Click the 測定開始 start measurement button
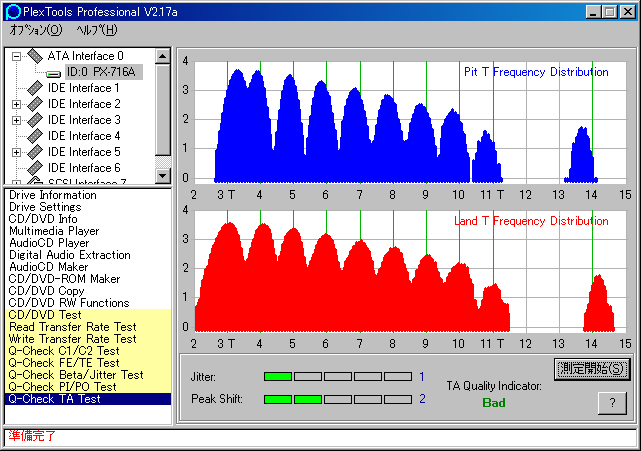Image resolution: width=641 pixels, height=451 pixels. [593, 368]
